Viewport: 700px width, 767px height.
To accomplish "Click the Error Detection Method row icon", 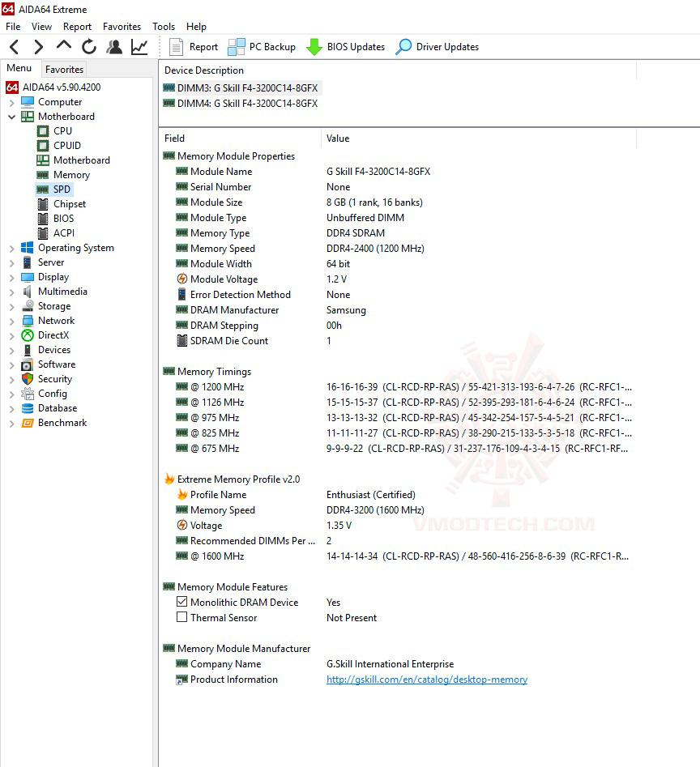I will tap(182, 295).
